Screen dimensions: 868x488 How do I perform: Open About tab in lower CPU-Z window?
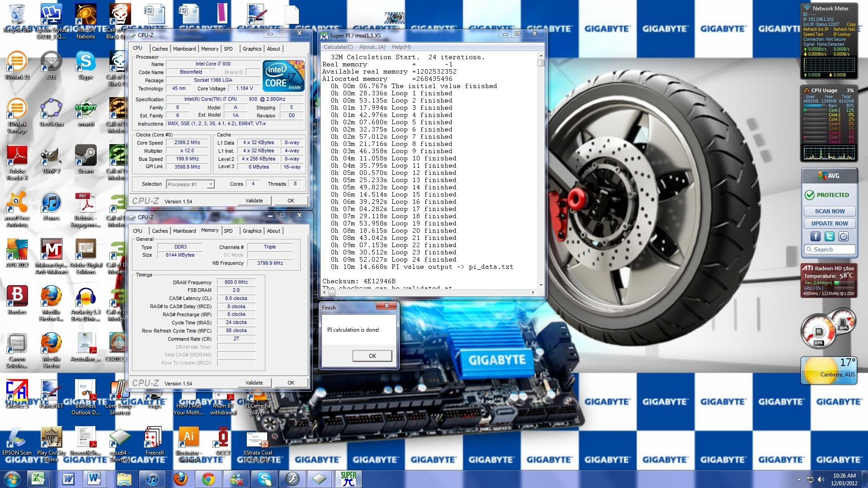click(274, 231)
